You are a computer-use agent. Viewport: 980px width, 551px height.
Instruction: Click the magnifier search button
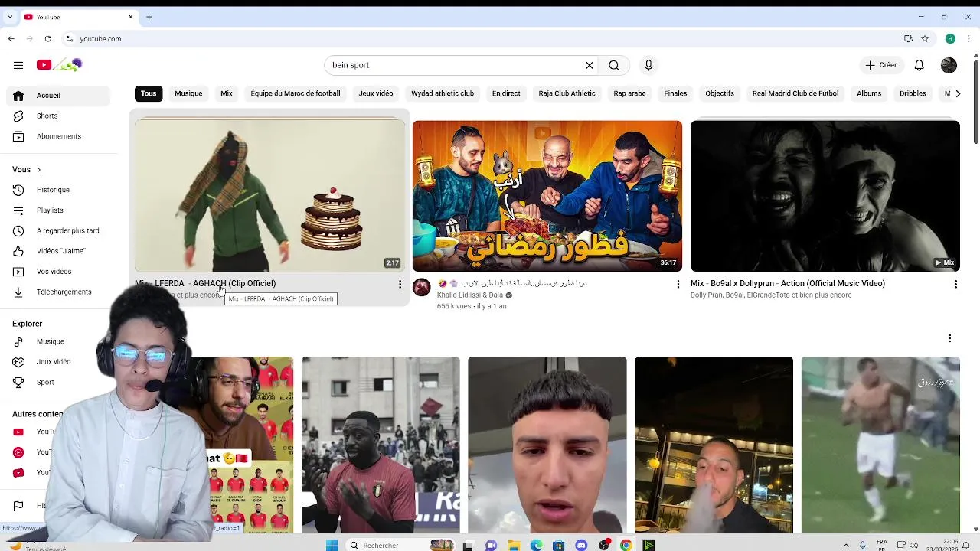(614, 65)
